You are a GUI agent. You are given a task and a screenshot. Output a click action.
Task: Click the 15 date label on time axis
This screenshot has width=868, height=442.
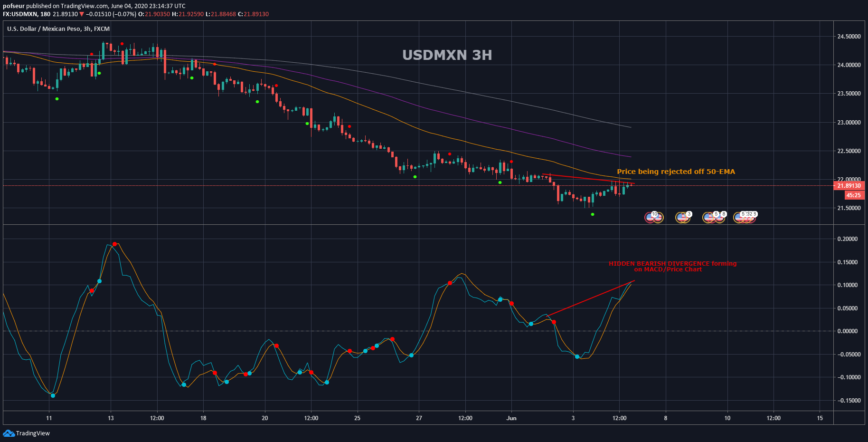820,418
